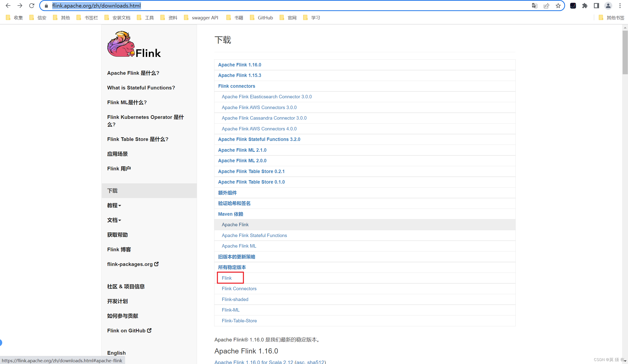Screen dimensions: 628x364
Task: Open the 学习 bookmark folder
Action: click(x=312, y=18)
